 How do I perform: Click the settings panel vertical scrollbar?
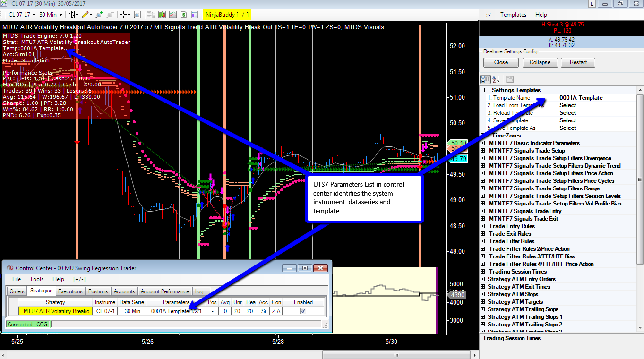[x=640, y=179]
